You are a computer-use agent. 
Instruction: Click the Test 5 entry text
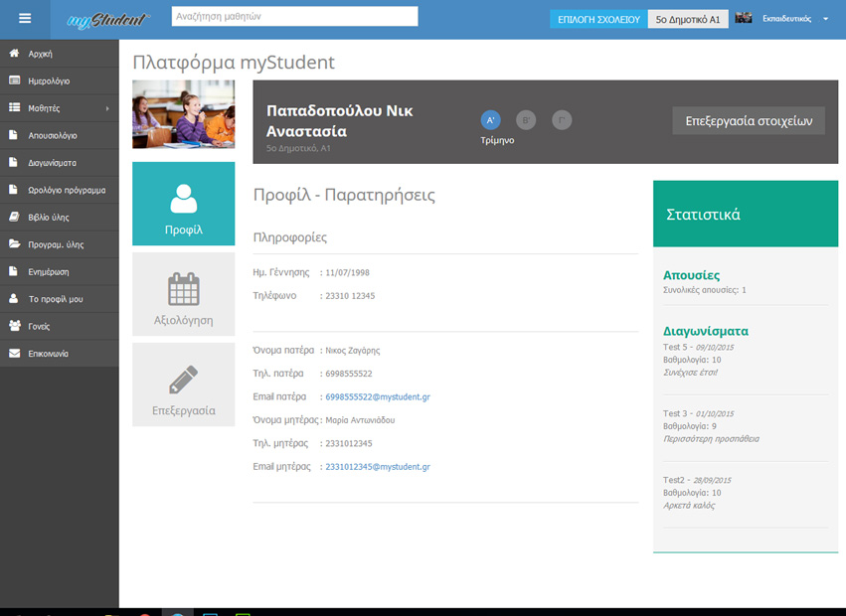point(699,347)
